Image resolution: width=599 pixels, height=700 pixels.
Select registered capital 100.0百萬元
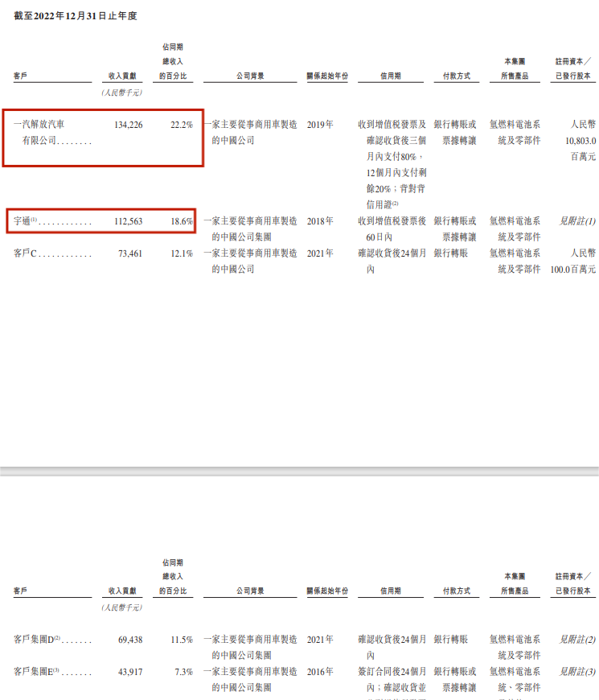(x=573, y=270)
